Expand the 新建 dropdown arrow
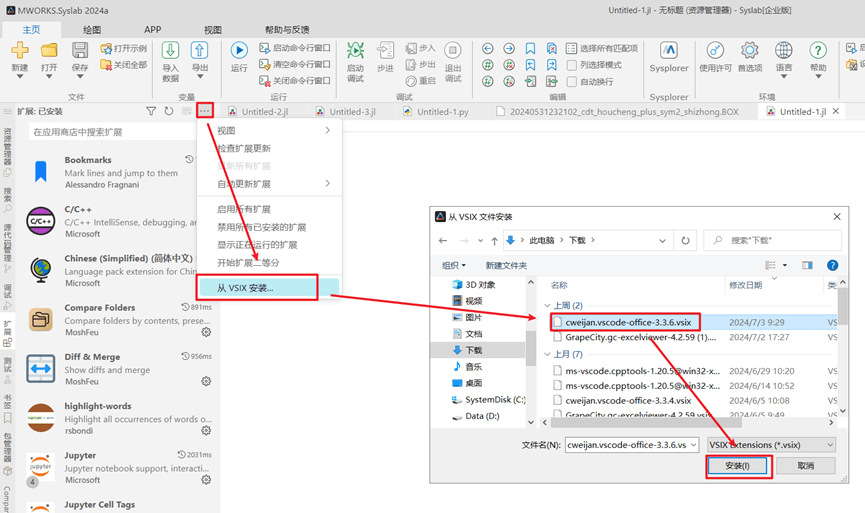The height and width of the screenshot is (513, 865). pos(20,77)
